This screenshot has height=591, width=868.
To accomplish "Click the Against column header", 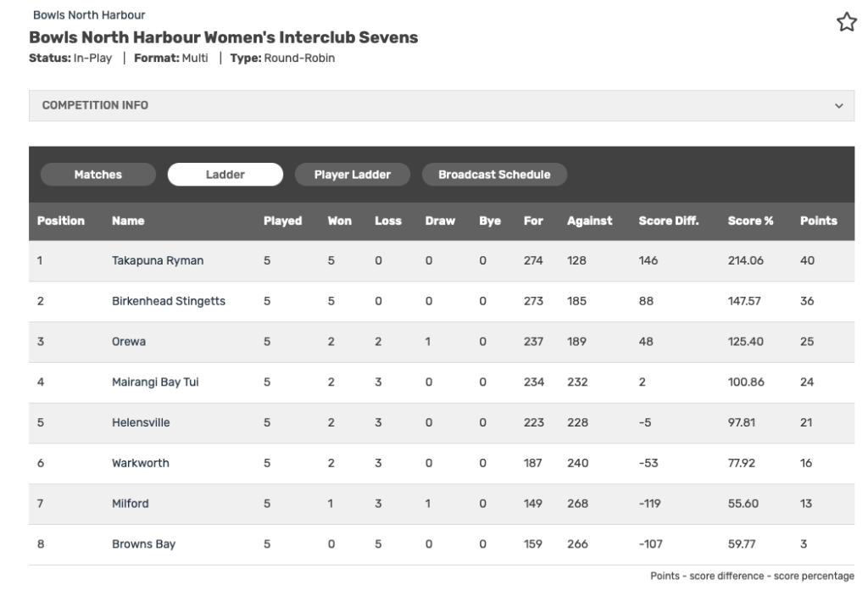I will pos(590,220).
